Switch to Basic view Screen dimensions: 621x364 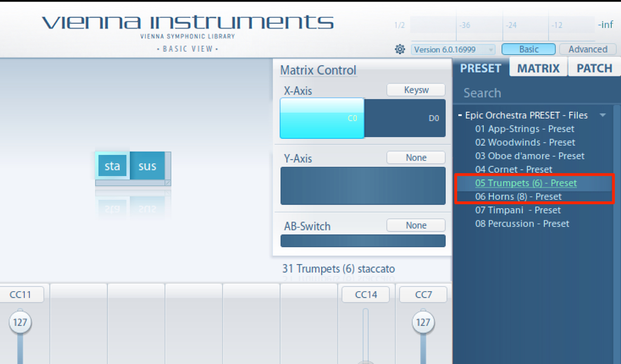point(528,49)
